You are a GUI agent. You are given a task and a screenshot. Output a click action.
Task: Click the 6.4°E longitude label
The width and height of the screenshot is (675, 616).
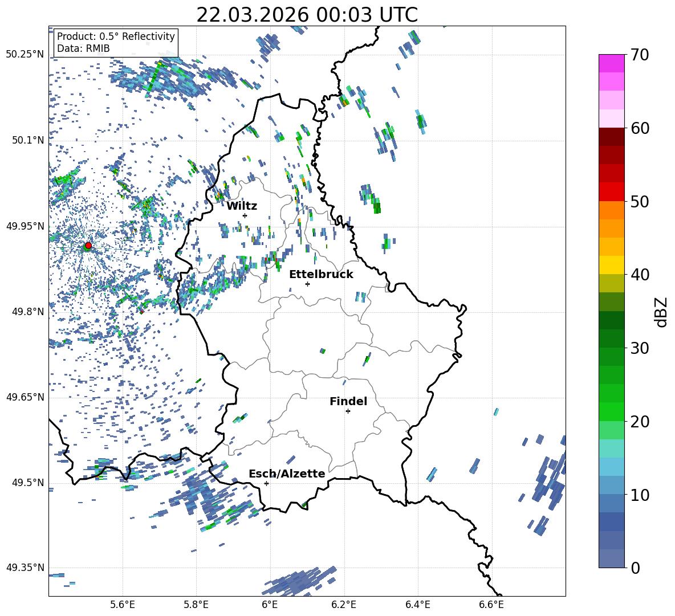point(417,605)
